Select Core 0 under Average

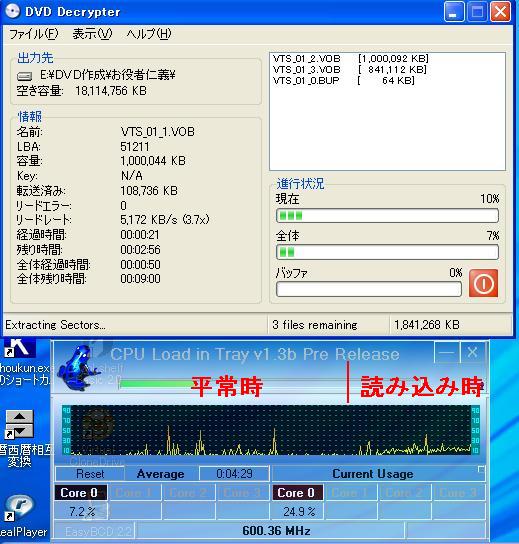[x=81, y=493]
